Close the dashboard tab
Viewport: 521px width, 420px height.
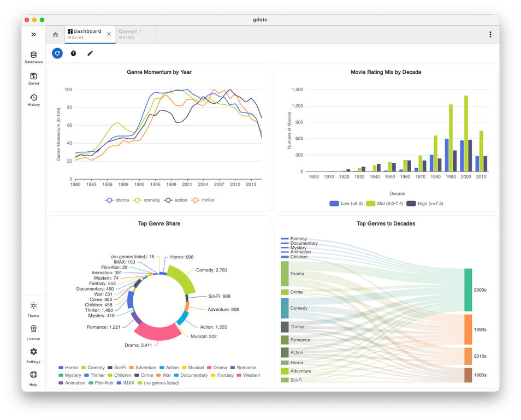(x=109, y=34)
